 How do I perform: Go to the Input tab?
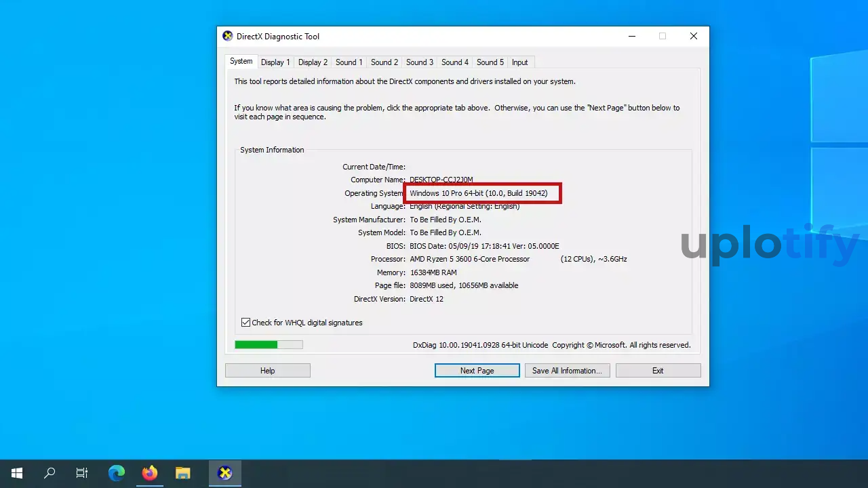click(520, 62)
